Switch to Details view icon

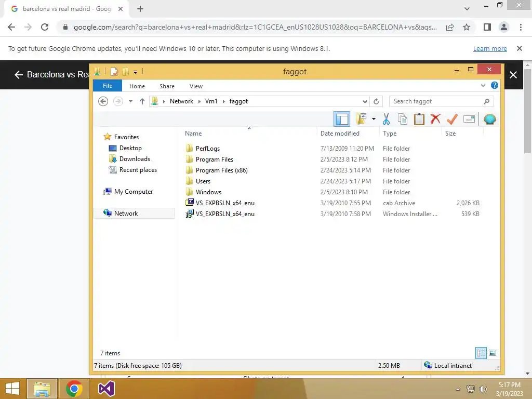481,353
